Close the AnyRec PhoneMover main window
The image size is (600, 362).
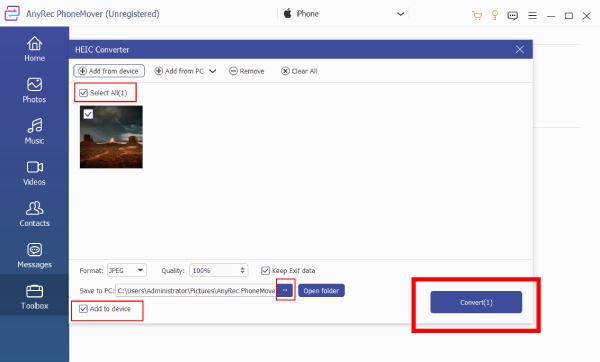click(587, 16)
